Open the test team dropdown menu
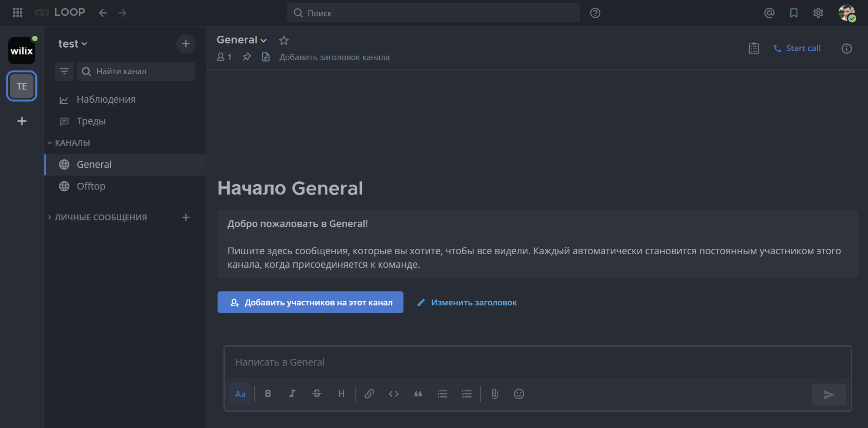868x428 pixels. (72, 44)
